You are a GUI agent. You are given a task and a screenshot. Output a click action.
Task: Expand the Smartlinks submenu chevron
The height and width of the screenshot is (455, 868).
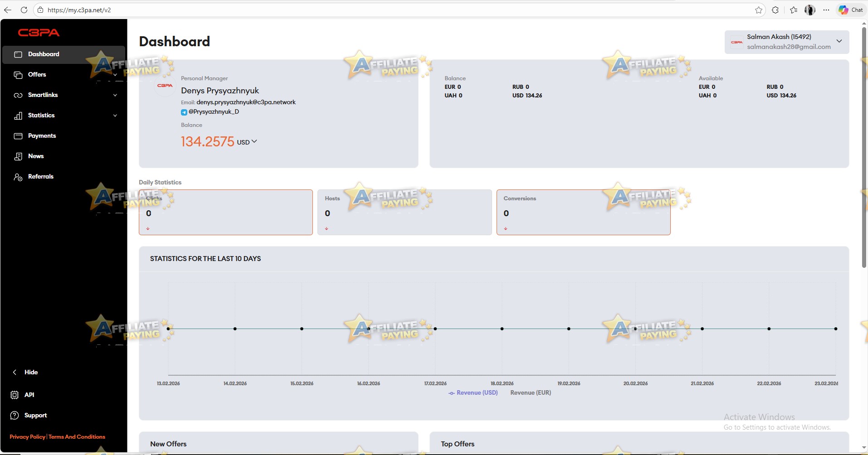115,95
